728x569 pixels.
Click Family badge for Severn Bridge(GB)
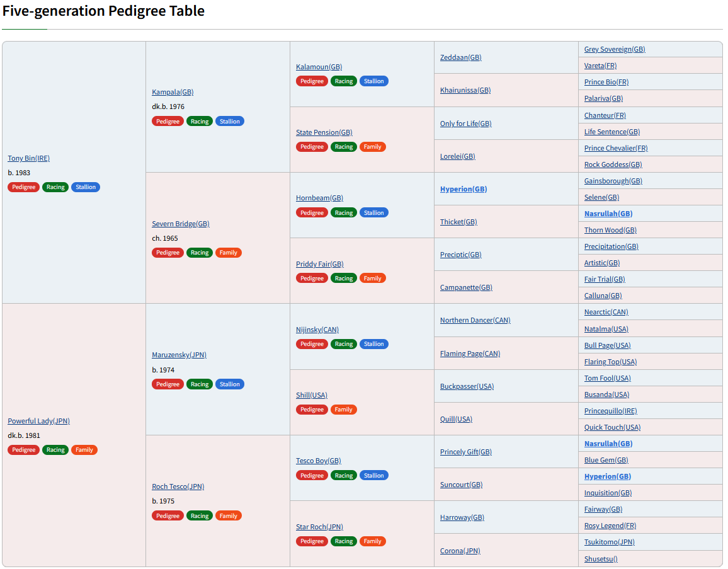[x=229, y=253]
